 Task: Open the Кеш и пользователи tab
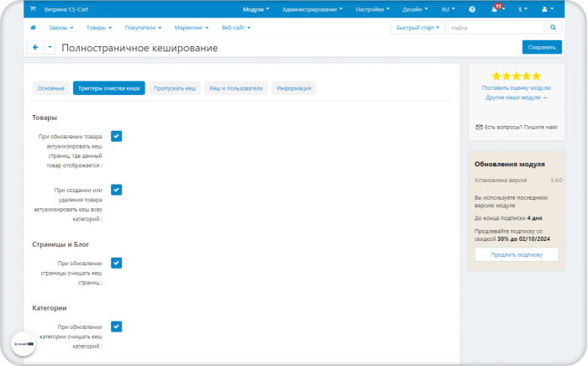(236, 88)
